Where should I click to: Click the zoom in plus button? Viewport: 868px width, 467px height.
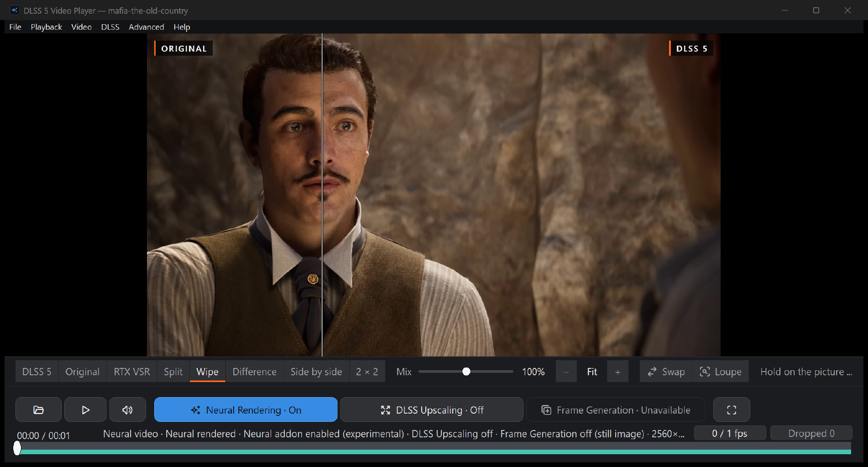point(617,372)
